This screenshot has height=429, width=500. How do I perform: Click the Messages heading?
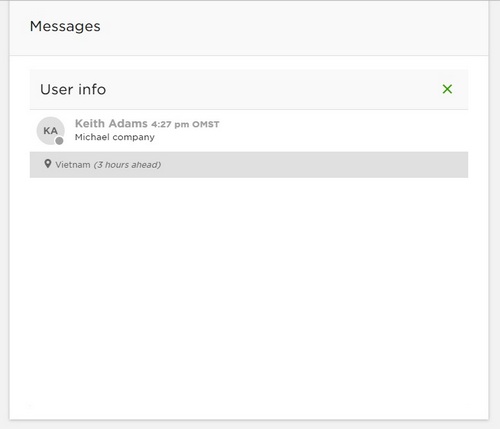point(65,26)
